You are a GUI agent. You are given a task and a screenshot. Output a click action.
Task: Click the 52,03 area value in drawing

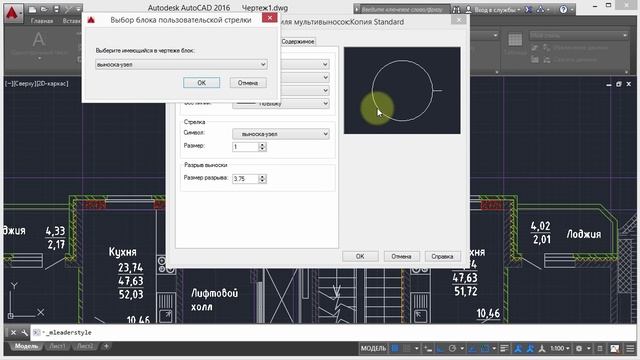131,294
